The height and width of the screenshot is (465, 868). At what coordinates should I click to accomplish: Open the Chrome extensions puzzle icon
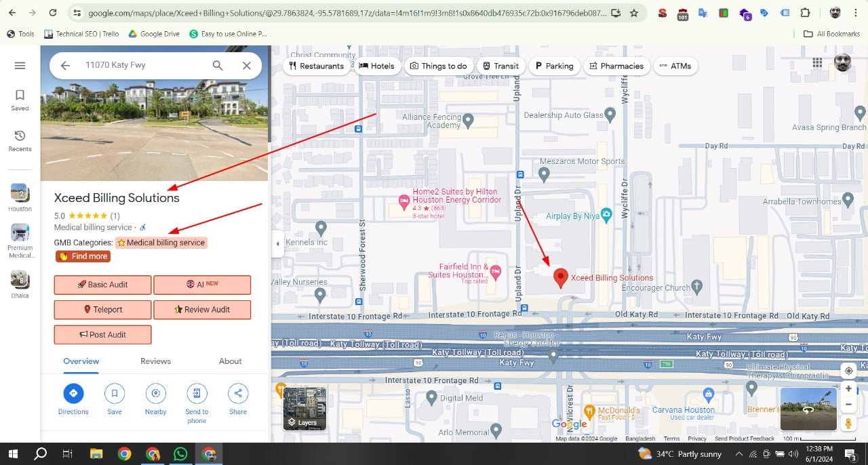click(805, 13)
